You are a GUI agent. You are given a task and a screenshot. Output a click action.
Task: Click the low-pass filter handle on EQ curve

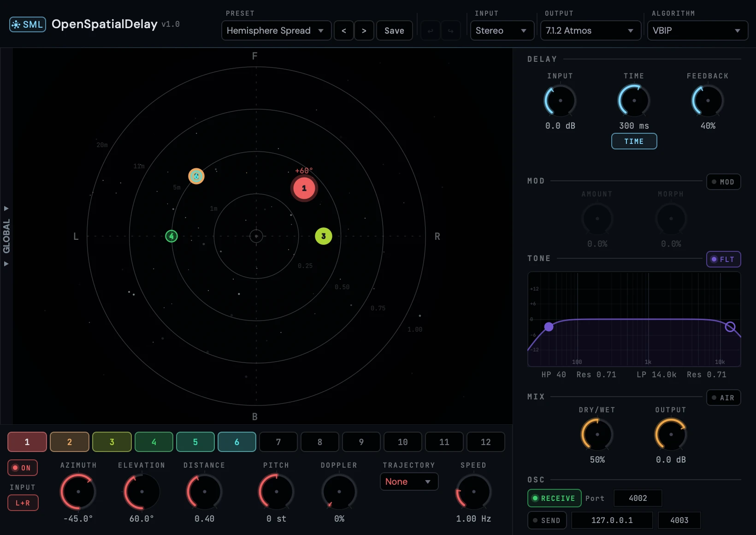(x=730, y=327)
